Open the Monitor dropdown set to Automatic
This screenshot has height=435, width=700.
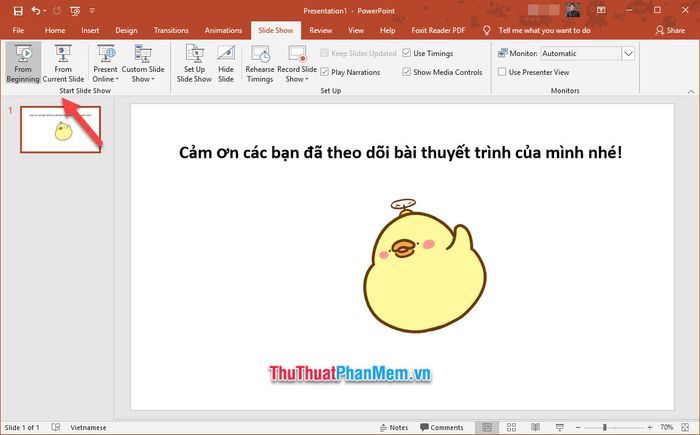(628, 53)
